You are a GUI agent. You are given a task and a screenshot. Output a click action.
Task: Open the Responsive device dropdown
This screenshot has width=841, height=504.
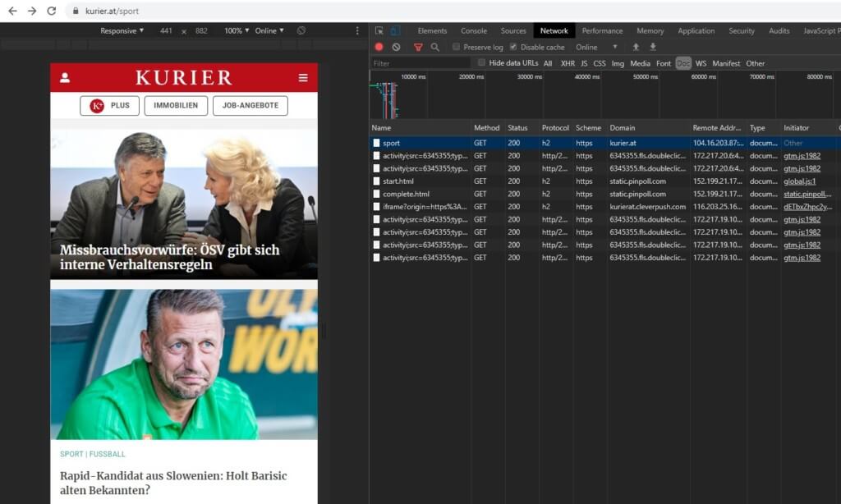[x=122, y=31]
